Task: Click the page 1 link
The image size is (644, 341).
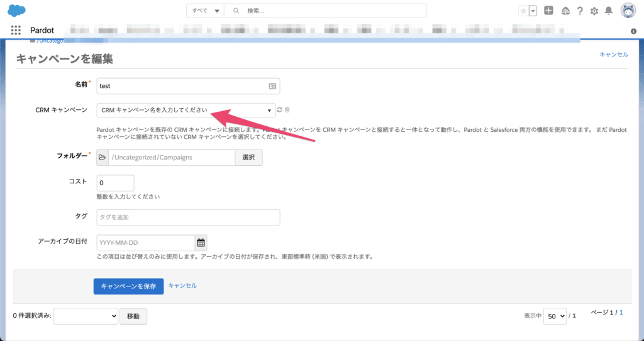Action: pyautogui.click(x=621, y=312)
